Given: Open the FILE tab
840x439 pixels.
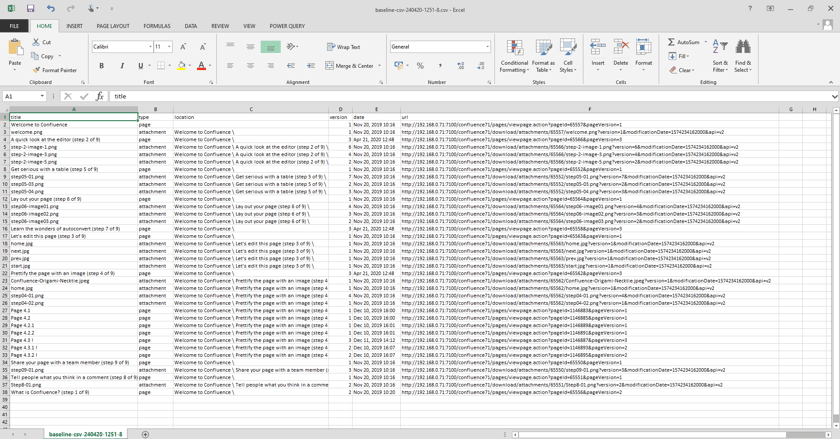Looking at the screenshot, I should pos(14,26).
